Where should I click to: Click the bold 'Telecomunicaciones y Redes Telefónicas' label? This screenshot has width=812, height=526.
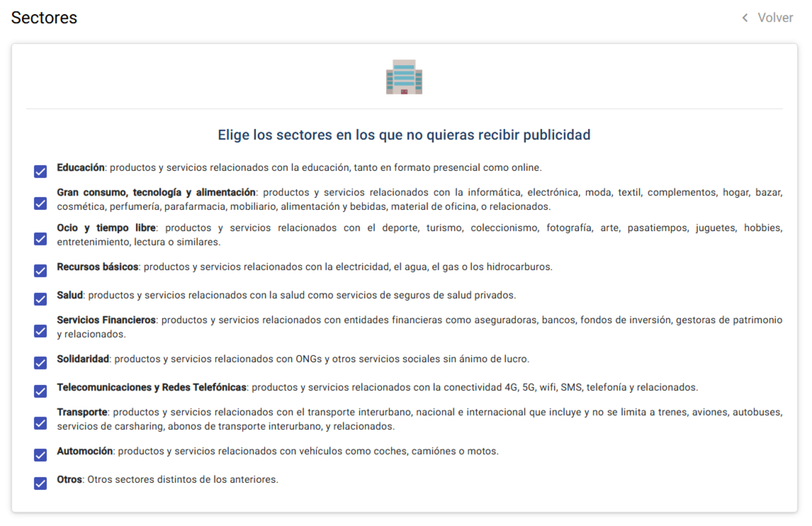click(x=152, y=387)
